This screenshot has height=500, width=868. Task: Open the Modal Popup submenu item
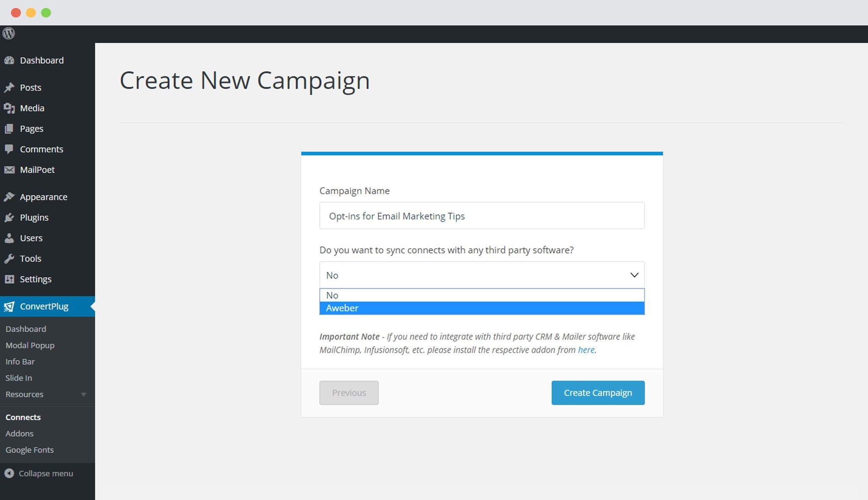pyautogui.click(x=30, y=345)
